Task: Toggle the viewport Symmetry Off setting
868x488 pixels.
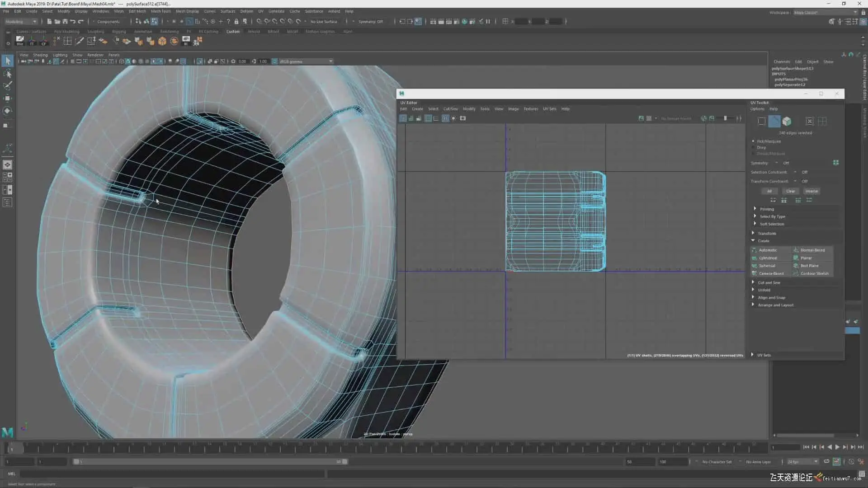Action: [x=370, y=21]
